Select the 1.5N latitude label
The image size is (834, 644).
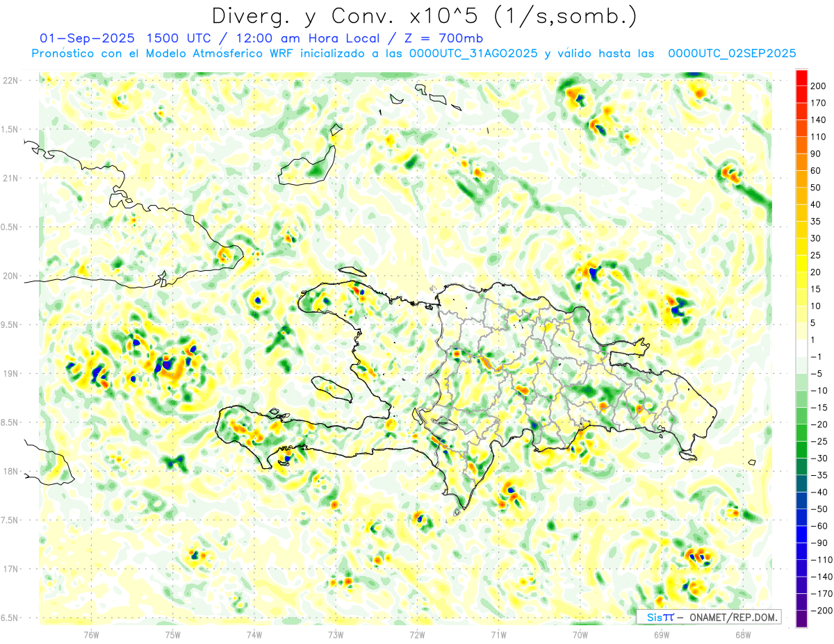pyautogui.click(x=10, y=129)
